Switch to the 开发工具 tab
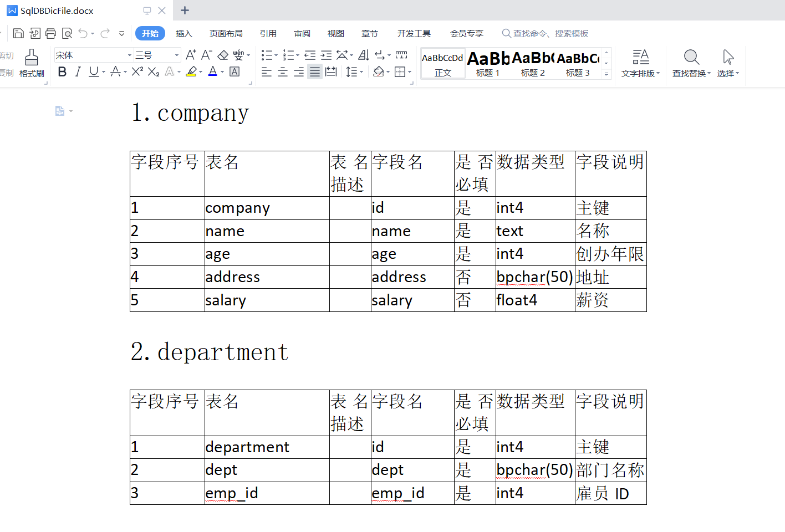 coord(414,34)
